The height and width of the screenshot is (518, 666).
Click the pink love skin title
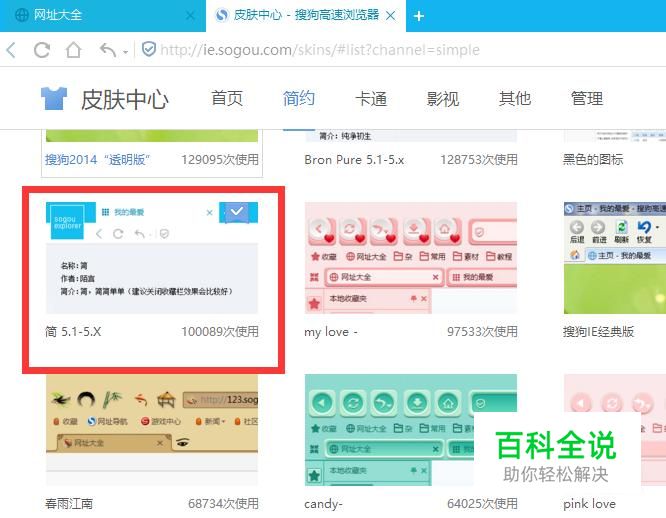590,504
